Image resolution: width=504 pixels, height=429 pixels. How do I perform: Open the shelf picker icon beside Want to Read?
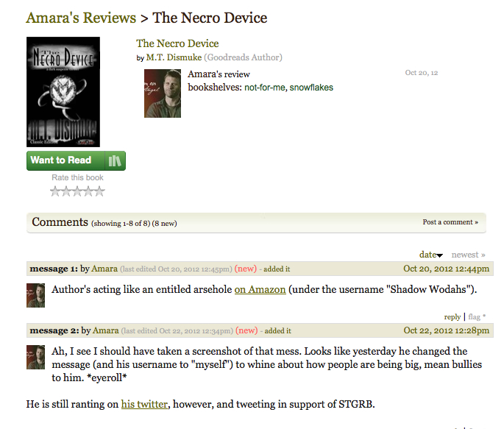[115, 160]
